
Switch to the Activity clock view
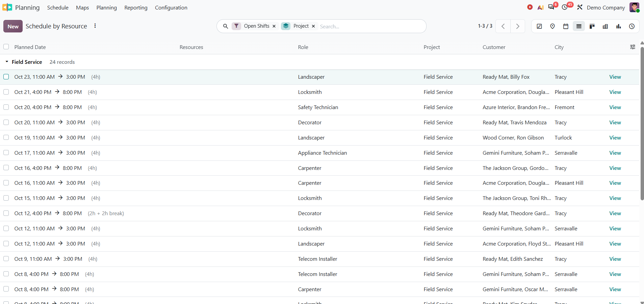coord(632,26)
